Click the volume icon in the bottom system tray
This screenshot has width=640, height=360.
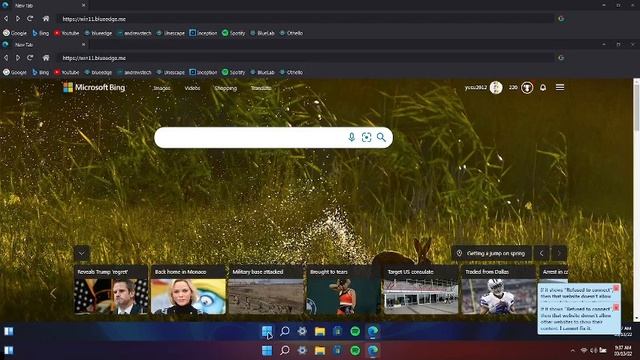click(x=593, y=350)
